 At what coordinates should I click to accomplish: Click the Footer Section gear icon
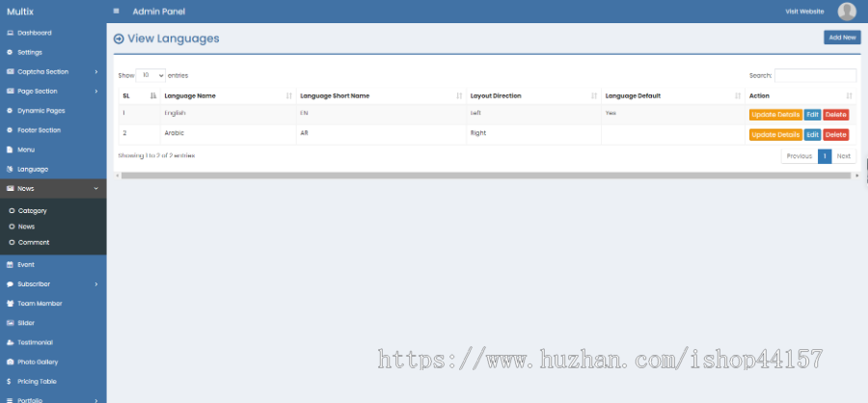(10, 130)
